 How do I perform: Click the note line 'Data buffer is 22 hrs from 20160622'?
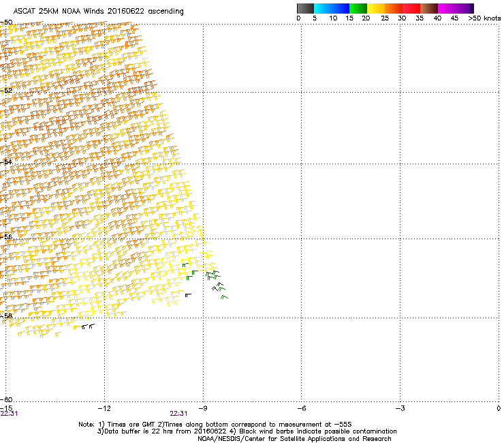click(x=166, y=431)
